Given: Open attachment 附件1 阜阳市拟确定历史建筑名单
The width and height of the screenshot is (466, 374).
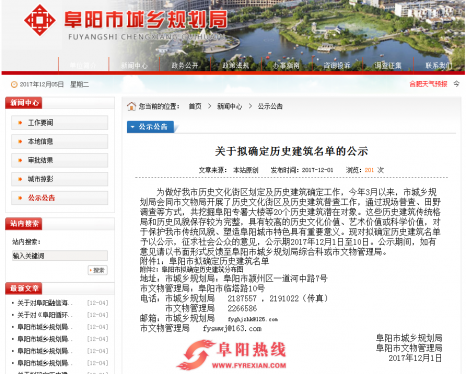Looking at the screenshot, I should (204, 261).
